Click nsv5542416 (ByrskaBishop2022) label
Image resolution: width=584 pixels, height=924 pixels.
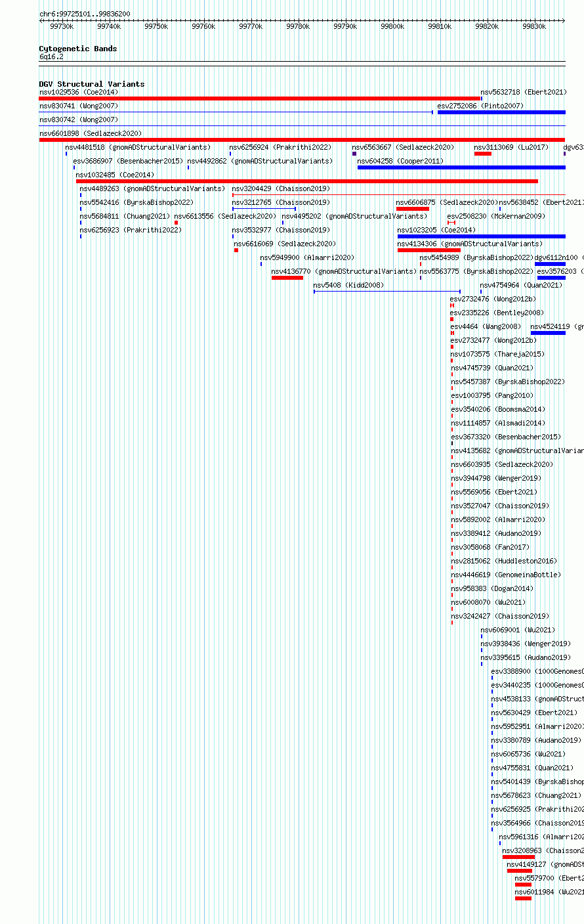pyautogui.click(x=136, y=202)
